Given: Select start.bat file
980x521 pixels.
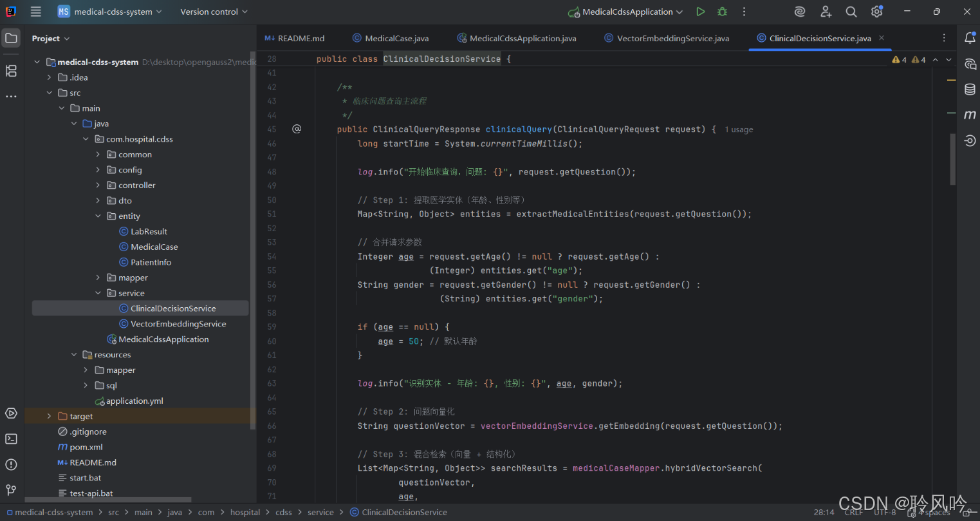Looking at the screenshot, I should pyautogui.click(x=80, y=478).
